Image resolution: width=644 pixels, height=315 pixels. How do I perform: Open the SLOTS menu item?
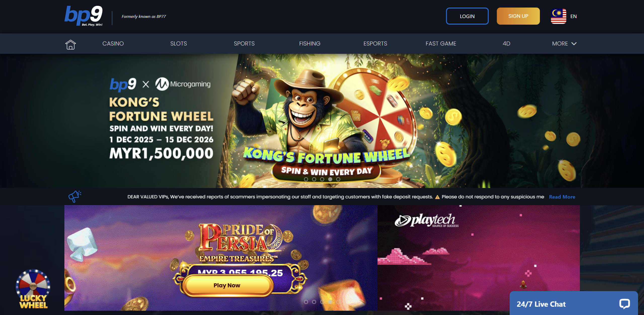179,43
